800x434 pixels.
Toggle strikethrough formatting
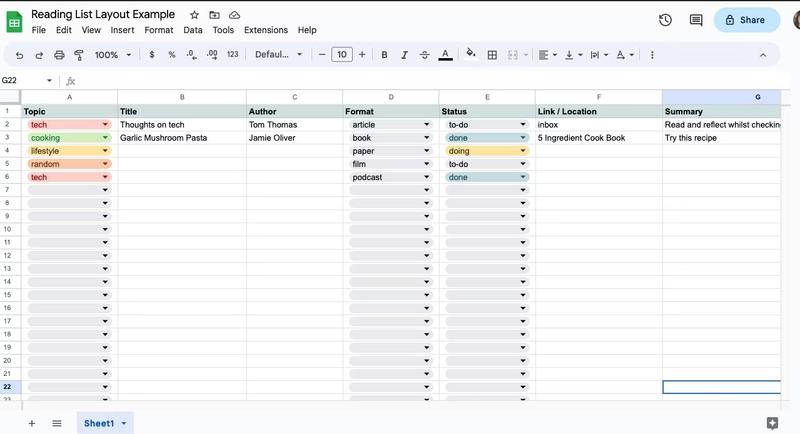[424, 55]
